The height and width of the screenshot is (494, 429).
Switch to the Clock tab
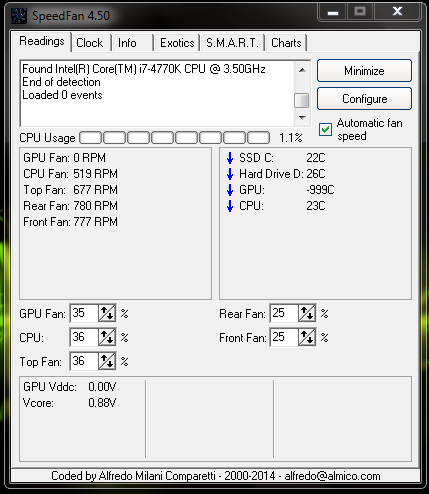coord(91,43)
